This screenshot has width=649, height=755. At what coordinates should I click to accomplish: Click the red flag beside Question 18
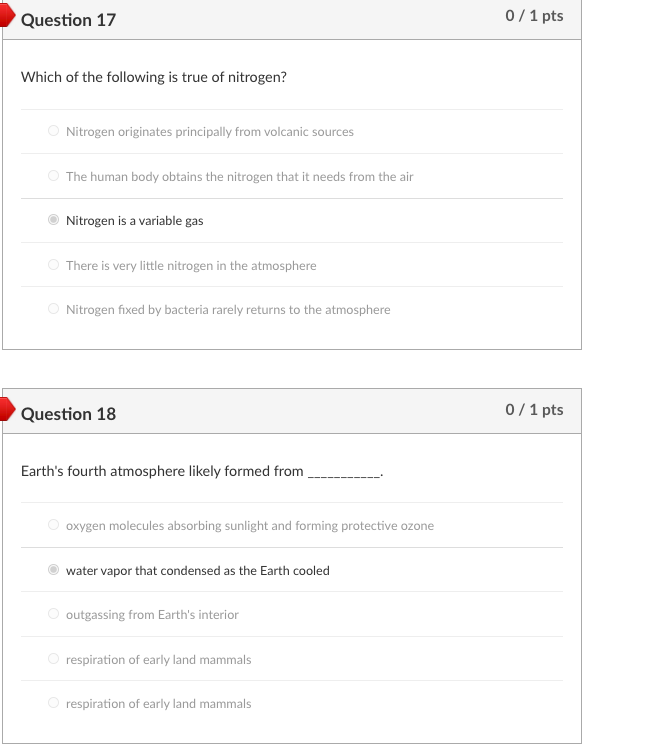pos(5,410)
